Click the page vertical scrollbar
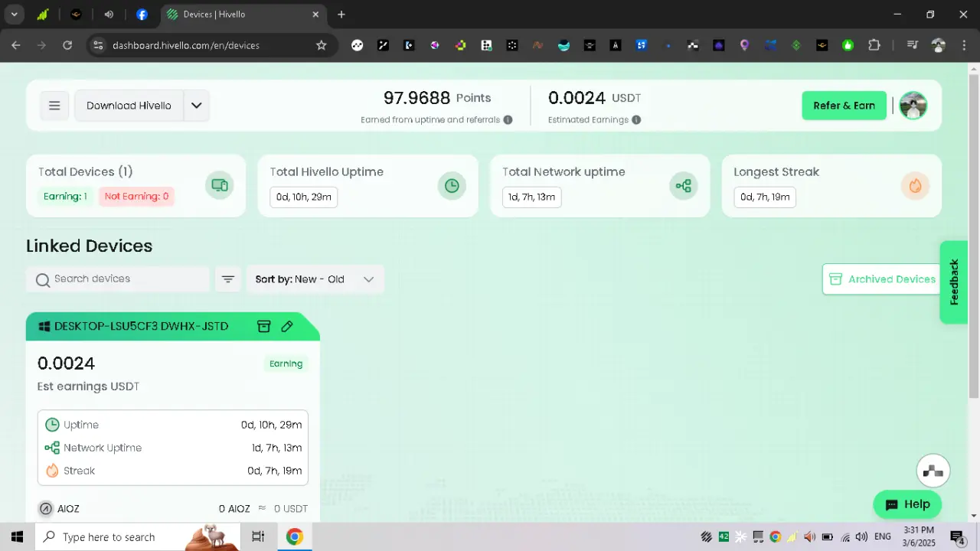This screenshot has height=551, width=980. click(973, 237)
